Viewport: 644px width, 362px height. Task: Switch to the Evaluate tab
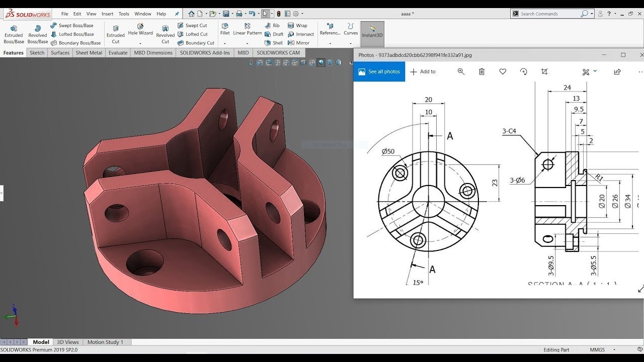click(118, 53)
